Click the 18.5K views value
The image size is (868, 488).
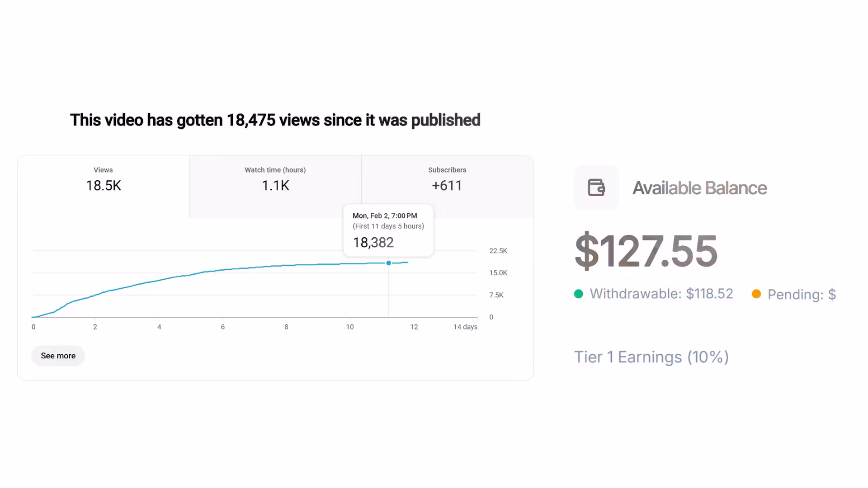tap(104, 186)
